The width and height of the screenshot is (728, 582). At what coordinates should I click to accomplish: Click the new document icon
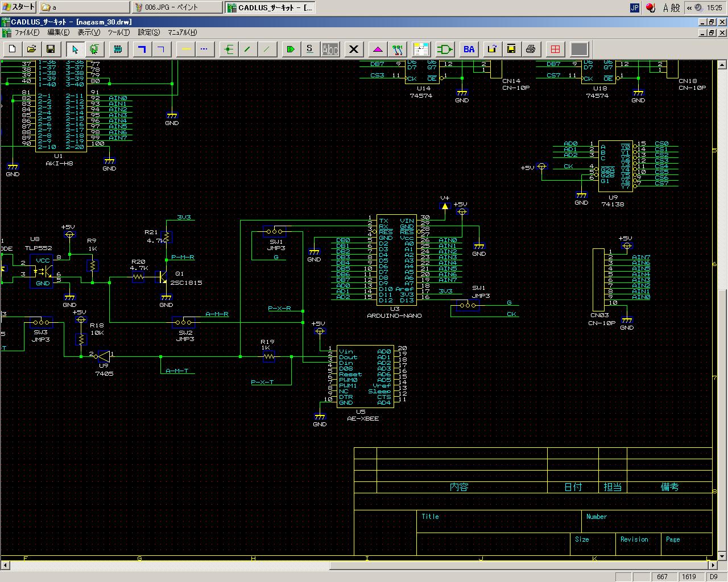tap(13, 49)
